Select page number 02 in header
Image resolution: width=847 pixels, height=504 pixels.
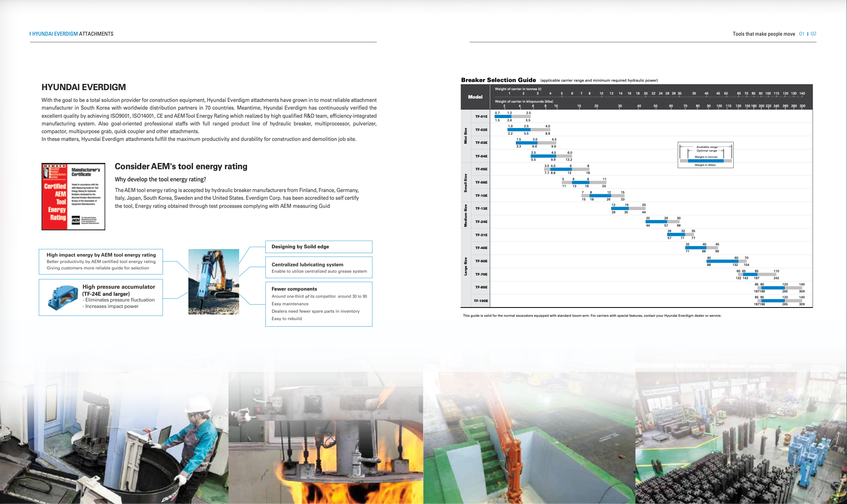tap(814, 34)
